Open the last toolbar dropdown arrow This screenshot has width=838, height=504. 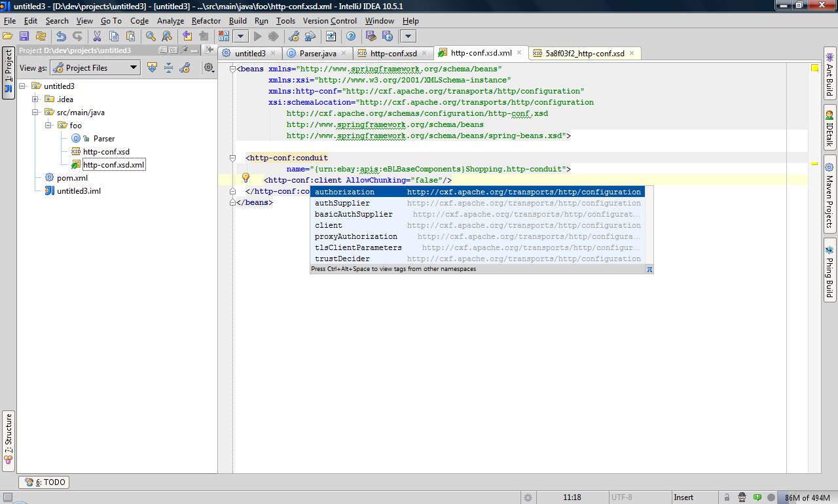[408, 37]
